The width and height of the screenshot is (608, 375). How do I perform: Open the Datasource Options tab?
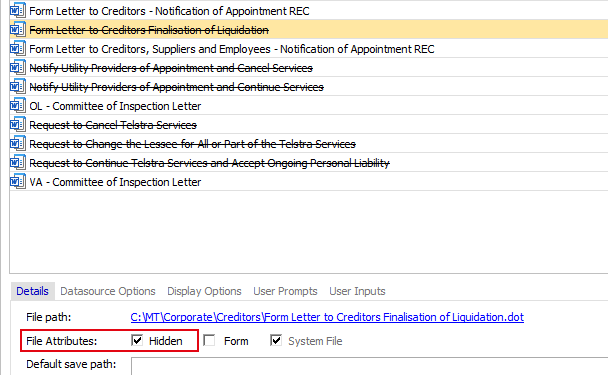click(108, 291)
